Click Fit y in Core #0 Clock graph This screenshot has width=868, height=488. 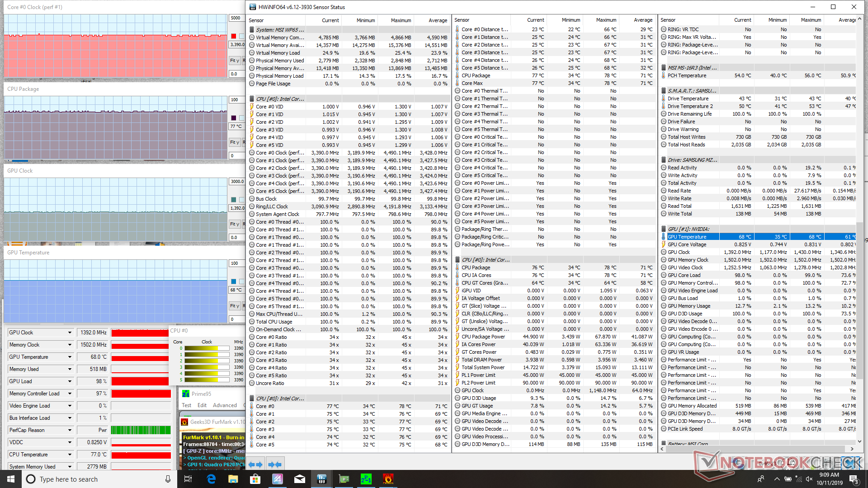click(x=234, y=61)
